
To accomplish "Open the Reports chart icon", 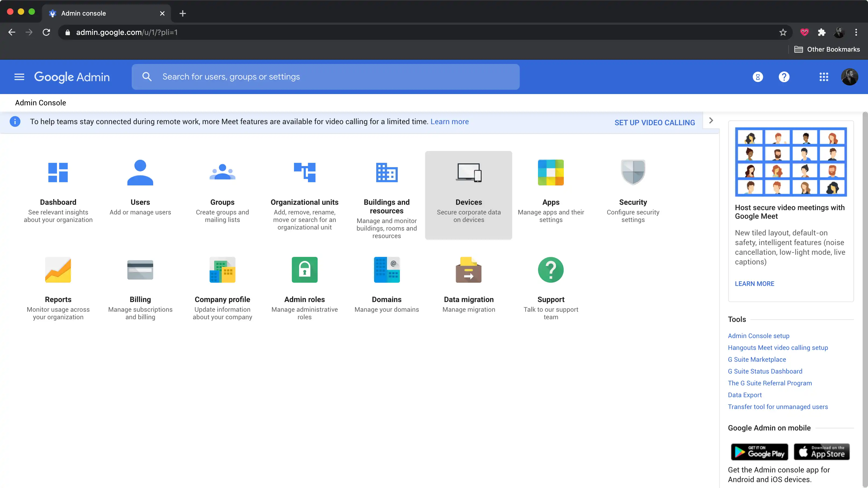I will (x=58, y=270).
